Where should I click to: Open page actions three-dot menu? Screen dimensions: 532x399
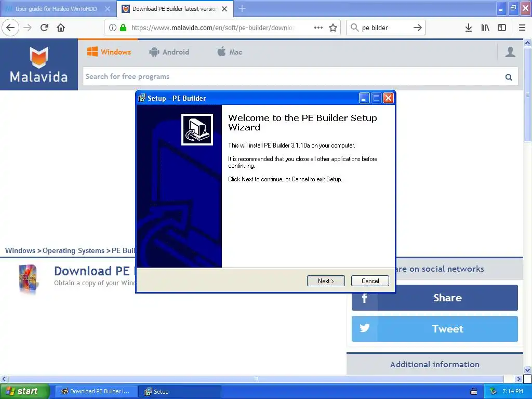[x=318, y=28]
